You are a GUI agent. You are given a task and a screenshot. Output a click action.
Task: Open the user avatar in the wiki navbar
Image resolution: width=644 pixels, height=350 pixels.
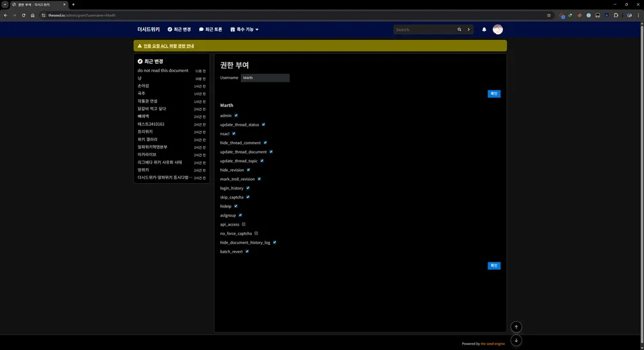pos(498,29)
